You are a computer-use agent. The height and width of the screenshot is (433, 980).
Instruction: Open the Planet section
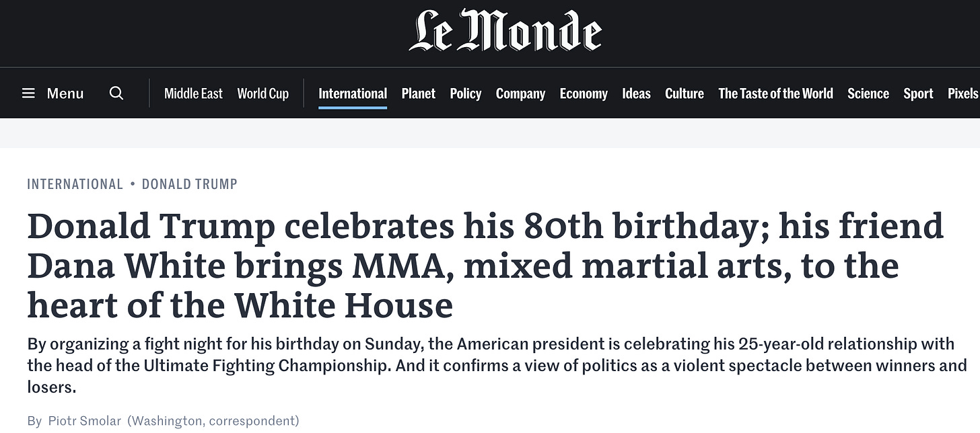(x=419, y=93)
